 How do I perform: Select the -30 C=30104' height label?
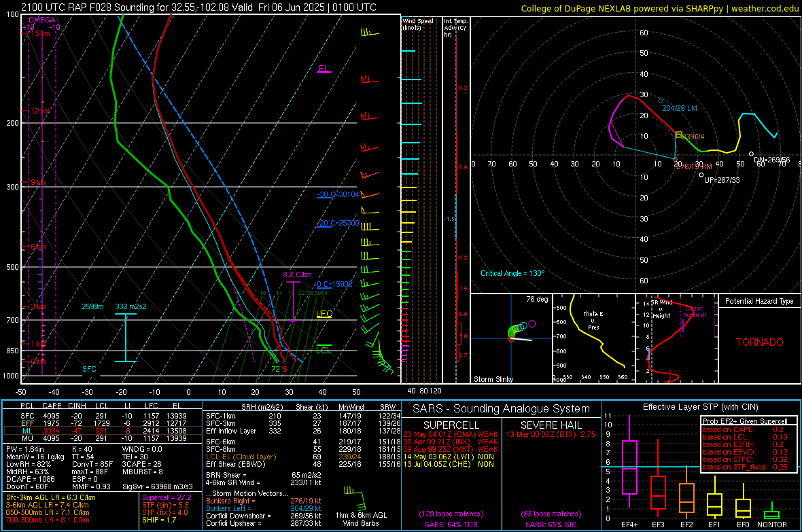[338, 194]
